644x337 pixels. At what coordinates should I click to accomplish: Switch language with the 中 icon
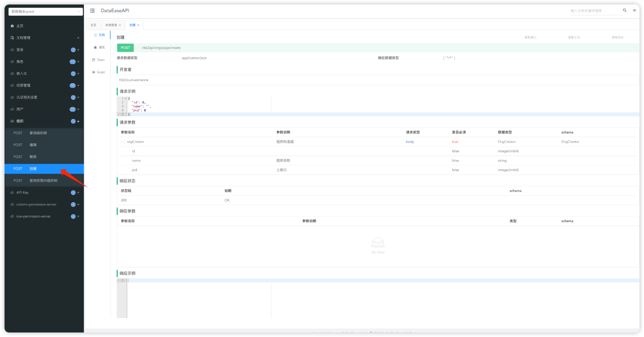click(x=634, y=10)
